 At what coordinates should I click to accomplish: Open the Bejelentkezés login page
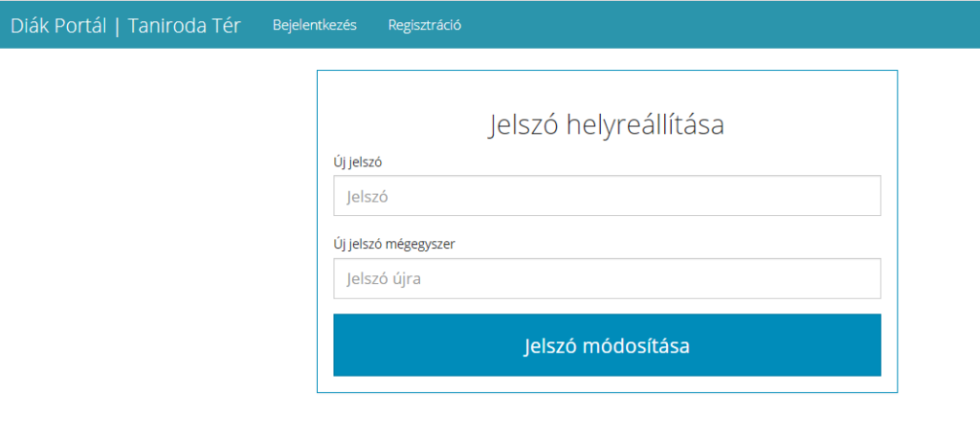coord(314,26)
